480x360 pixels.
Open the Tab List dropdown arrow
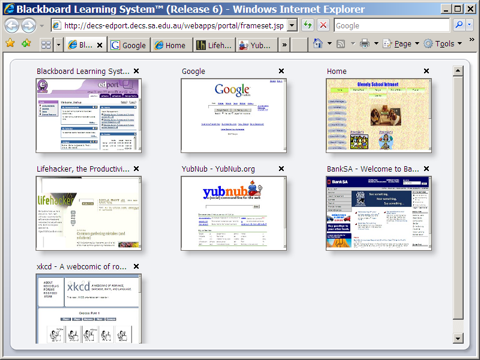click(58, 45)
